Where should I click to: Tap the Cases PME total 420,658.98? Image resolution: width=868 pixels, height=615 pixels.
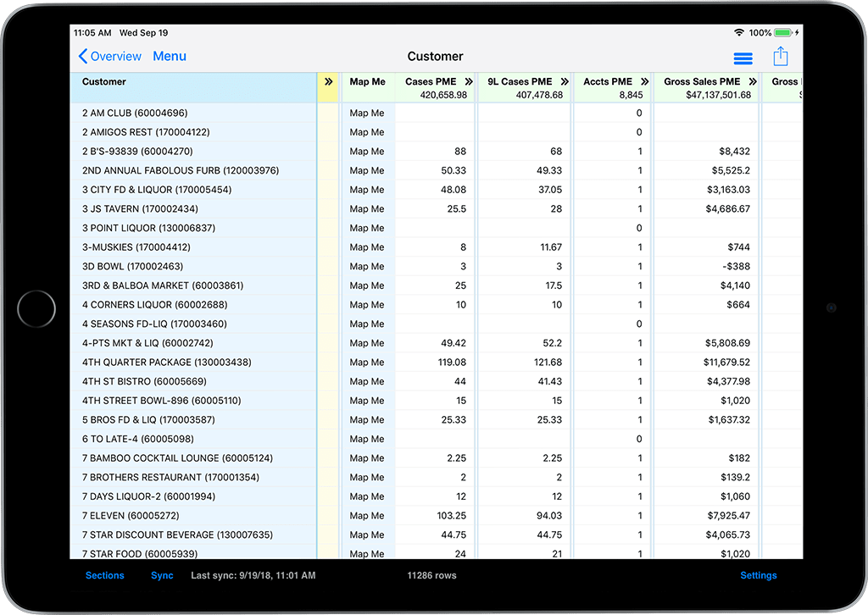pos(443,95)
